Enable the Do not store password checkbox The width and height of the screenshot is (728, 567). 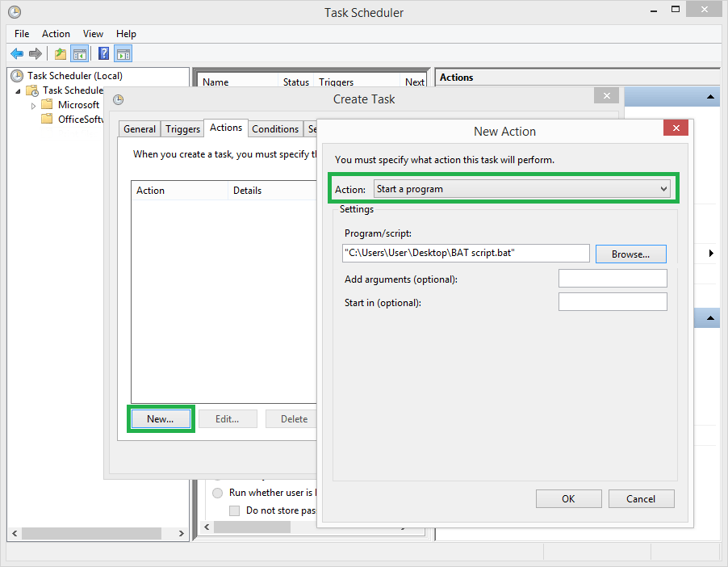[x=233, y=510]
